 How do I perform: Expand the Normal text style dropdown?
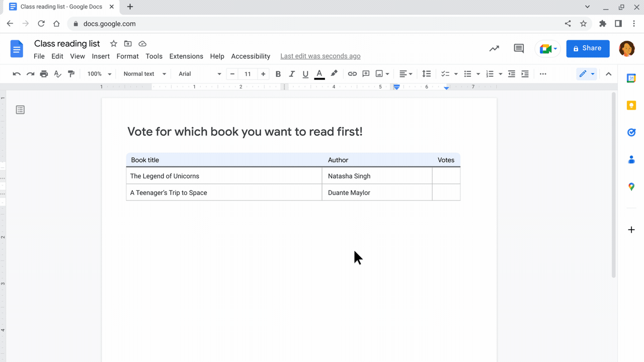[144, 74]
